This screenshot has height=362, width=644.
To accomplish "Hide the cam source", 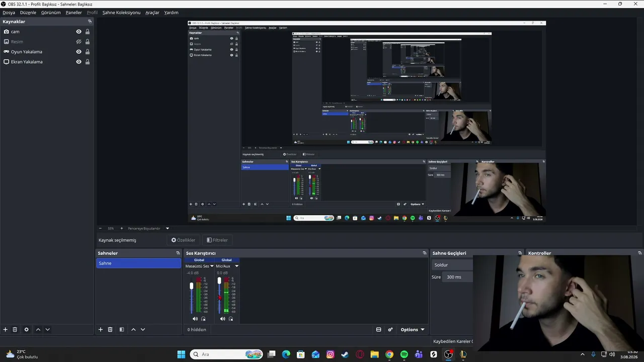I will [78, 32].
